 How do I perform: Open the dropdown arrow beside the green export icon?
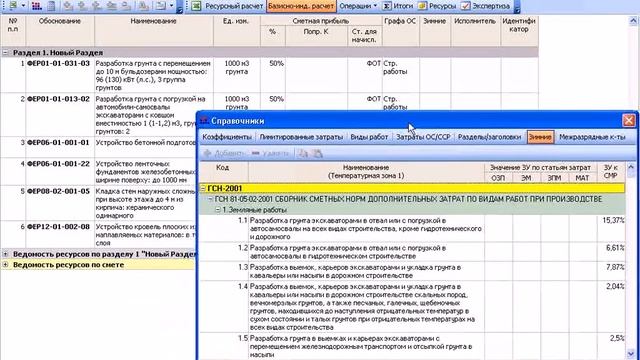pyautogui.click(x=23, y=6)
